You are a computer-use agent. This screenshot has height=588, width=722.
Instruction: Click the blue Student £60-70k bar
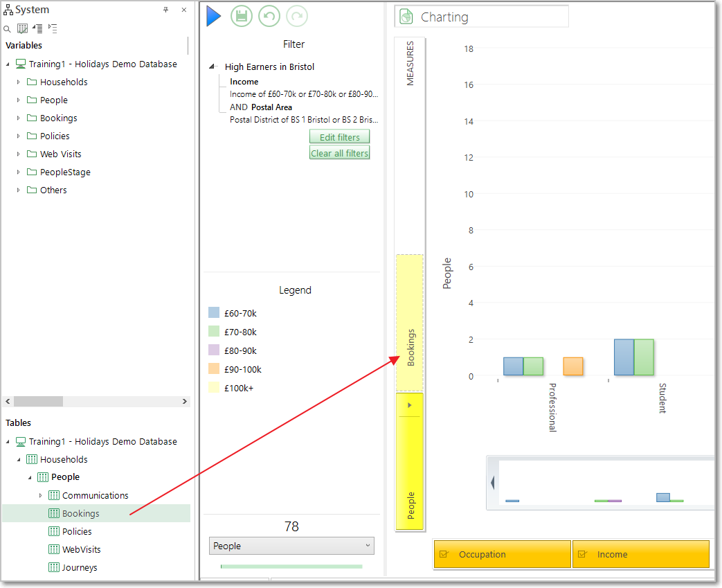point(624,357)
